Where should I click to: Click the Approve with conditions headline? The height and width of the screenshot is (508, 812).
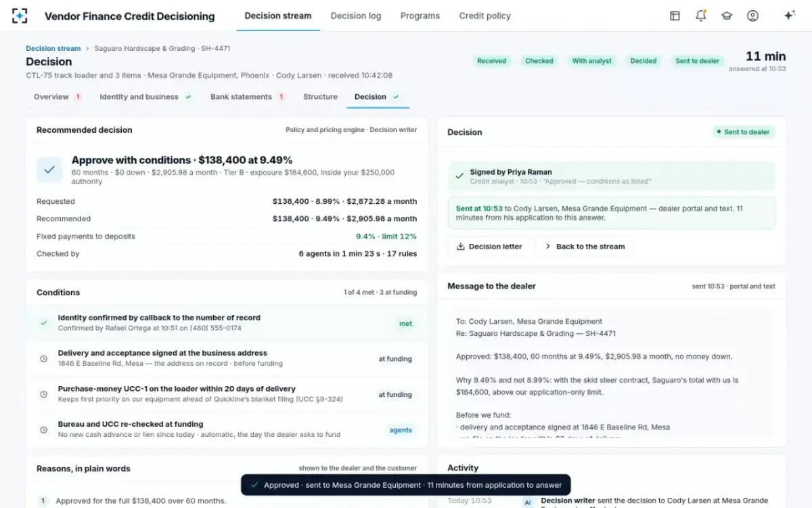pyautogui.click(x=182, y=161)
